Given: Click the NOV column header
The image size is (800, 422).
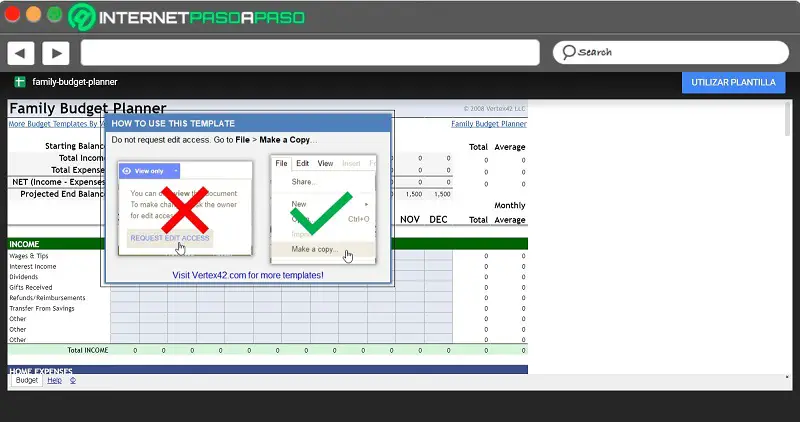Looking at the screenshot, I should [x=410, y=219].
